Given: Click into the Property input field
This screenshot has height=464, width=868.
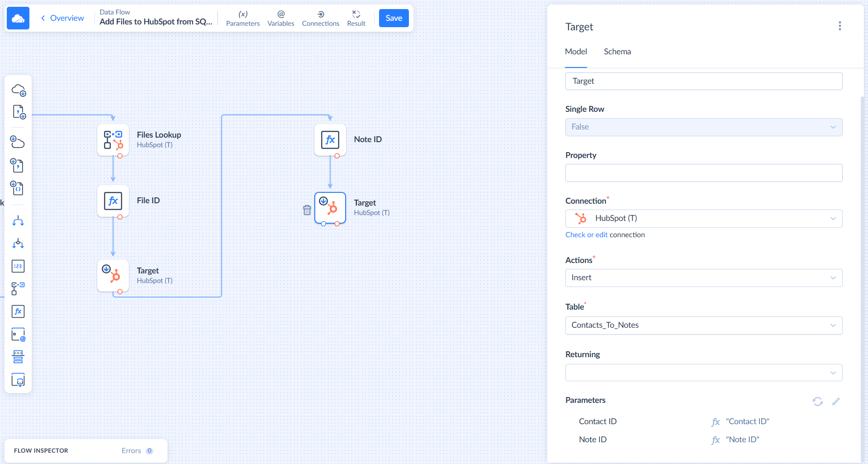Looking at the screenshot, I should coord(703,173).
